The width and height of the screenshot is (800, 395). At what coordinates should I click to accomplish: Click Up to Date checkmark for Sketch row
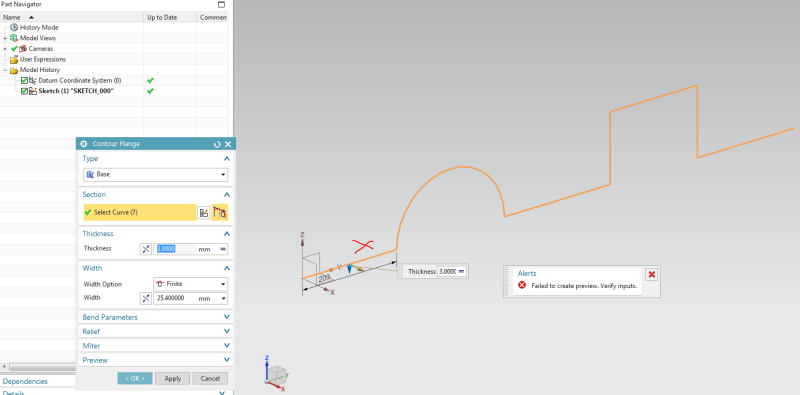pyautogui.click(x=150, y=91)
